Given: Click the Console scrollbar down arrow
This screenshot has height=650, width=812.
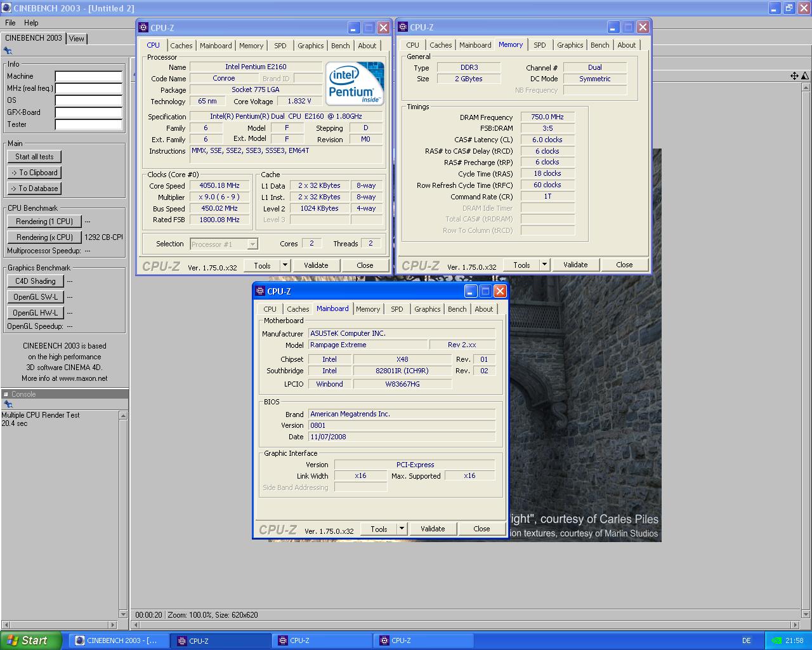Looking at the screenshot, I should point(123,615).
